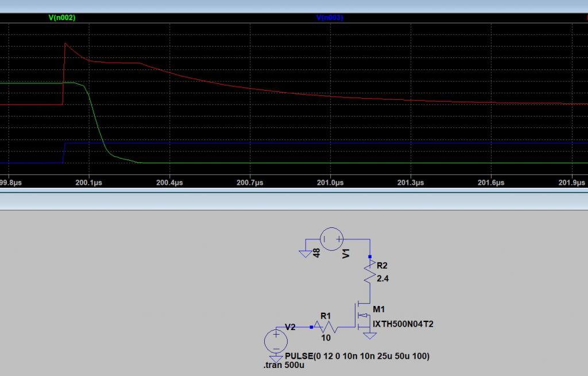Click the PULSE(0 12 0 10n...) source value
This screenshot has height=376, width=588.
(357, 356)
